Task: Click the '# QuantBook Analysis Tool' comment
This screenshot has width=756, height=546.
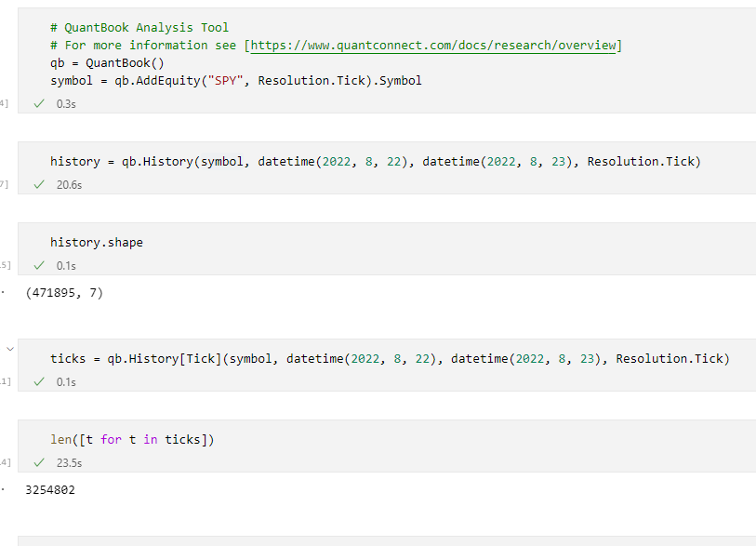Action: [x=139, y=28]
